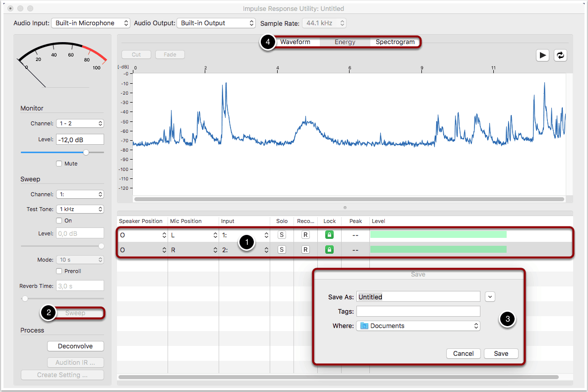The height and width of the screenshot is (392, 588).
Task: Check the test tone On checkbox
Action: pyautogui.click(x=59, y=221)
